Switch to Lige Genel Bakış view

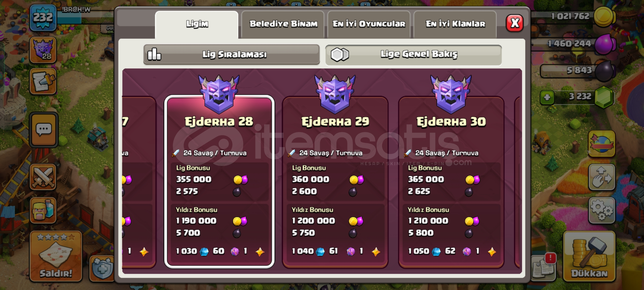point(414,55)
